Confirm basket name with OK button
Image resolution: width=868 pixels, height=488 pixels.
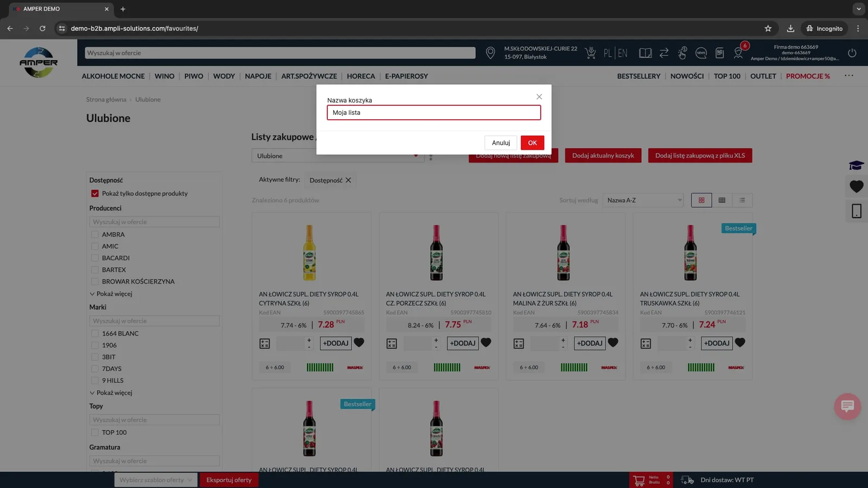(532, 143)
